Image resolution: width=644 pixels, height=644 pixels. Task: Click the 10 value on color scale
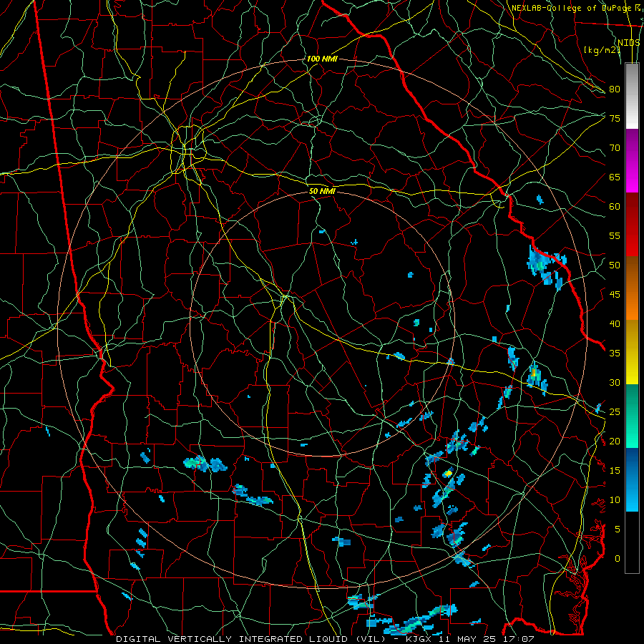[615, 500]
